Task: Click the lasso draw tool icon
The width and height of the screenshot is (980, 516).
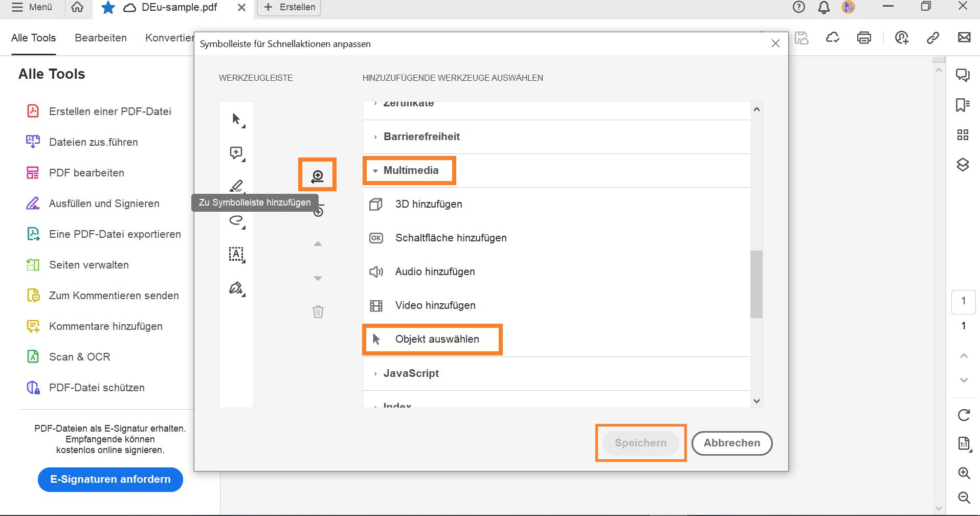Action: [236, 220]
